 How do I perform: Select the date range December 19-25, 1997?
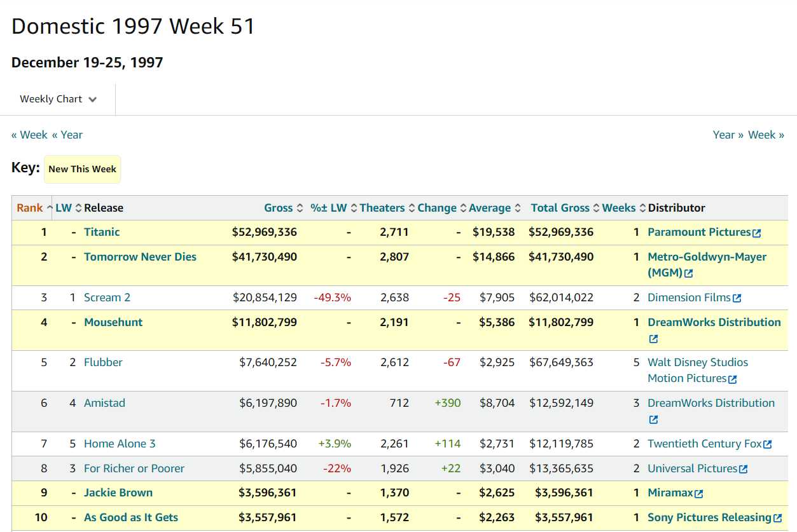click(x=87, y=62)
